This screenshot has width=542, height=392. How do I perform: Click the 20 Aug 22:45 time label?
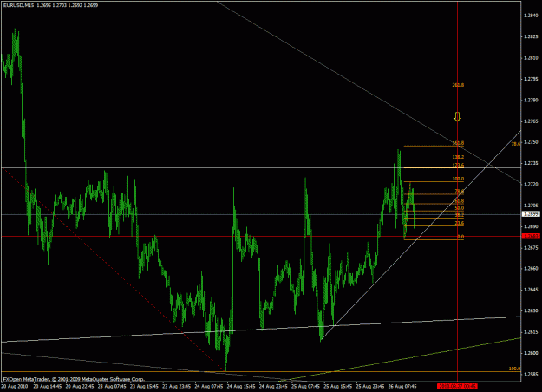(80, 386)
